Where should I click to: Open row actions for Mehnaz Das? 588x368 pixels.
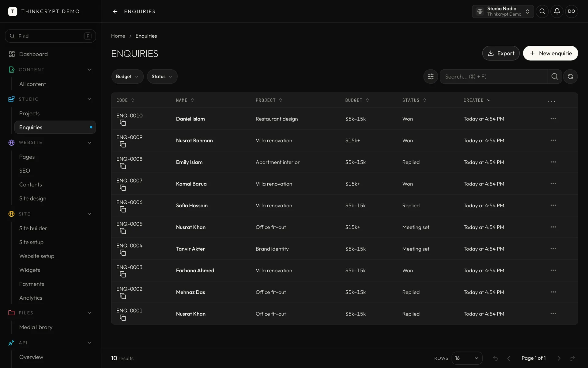pos(553,292)
